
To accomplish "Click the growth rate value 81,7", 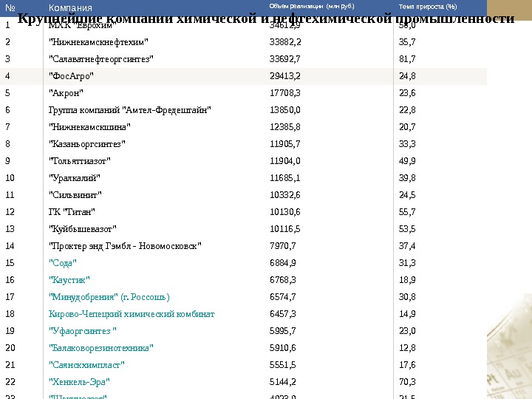I will 407,59.
